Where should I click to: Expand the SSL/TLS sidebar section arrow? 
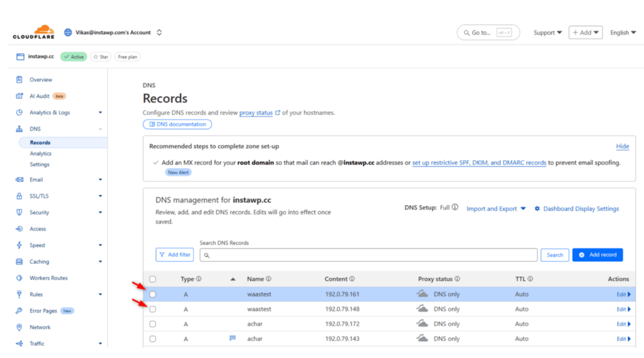click(100, 196)
